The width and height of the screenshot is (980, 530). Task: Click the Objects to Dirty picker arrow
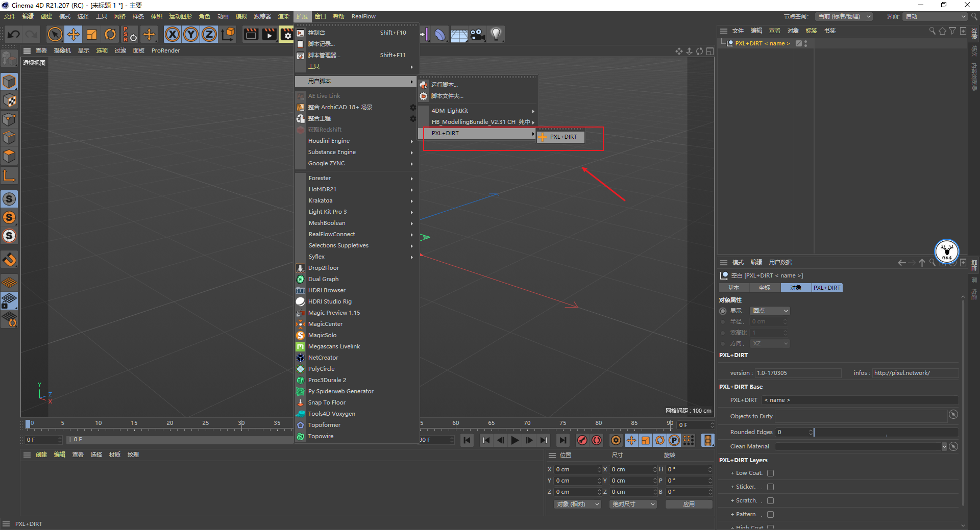click(x=953, y=415)
